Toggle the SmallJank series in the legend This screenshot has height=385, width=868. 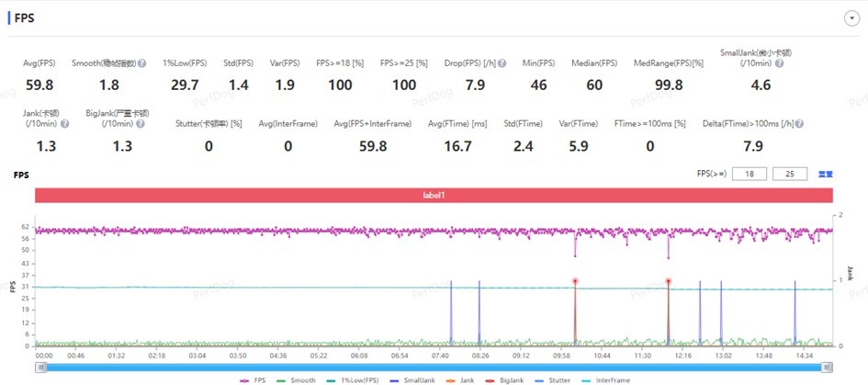click(412, 380)
